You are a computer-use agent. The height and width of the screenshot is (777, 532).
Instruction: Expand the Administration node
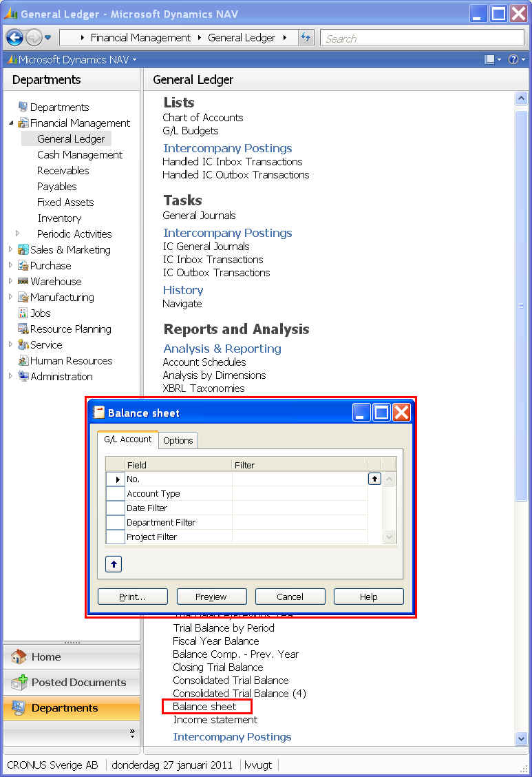coord(11,376)
